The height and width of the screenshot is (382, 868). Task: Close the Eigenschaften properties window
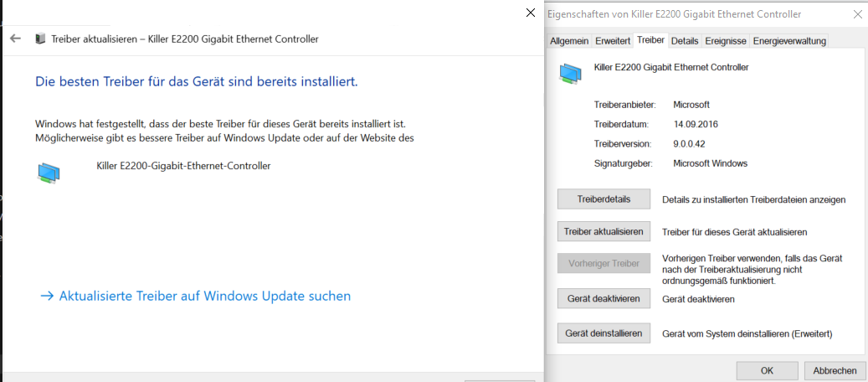[857, 14]
